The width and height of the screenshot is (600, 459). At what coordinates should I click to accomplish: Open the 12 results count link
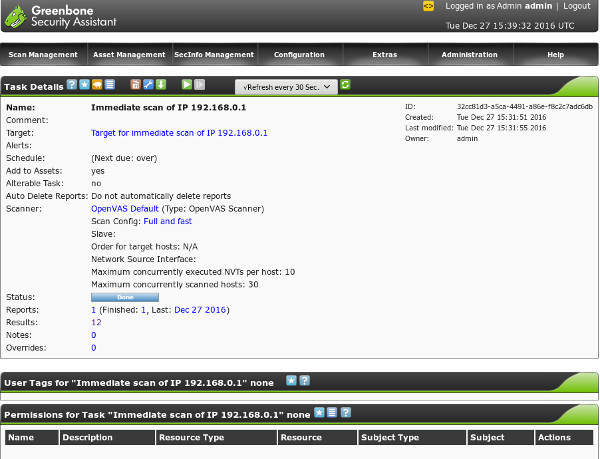(x=96, y=323)
